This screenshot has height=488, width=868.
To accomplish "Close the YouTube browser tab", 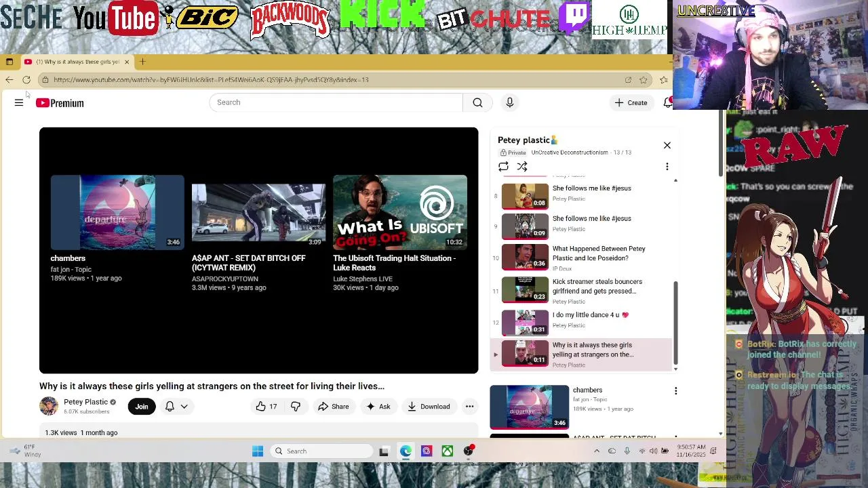I will (126, 62).
